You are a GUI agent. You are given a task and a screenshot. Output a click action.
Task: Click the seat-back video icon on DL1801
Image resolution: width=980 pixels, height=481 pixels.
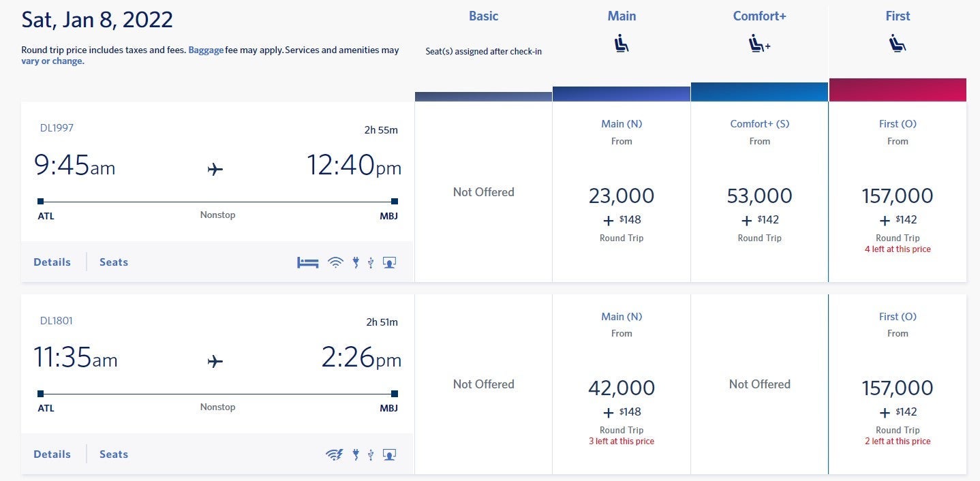[x=389, y=454]
